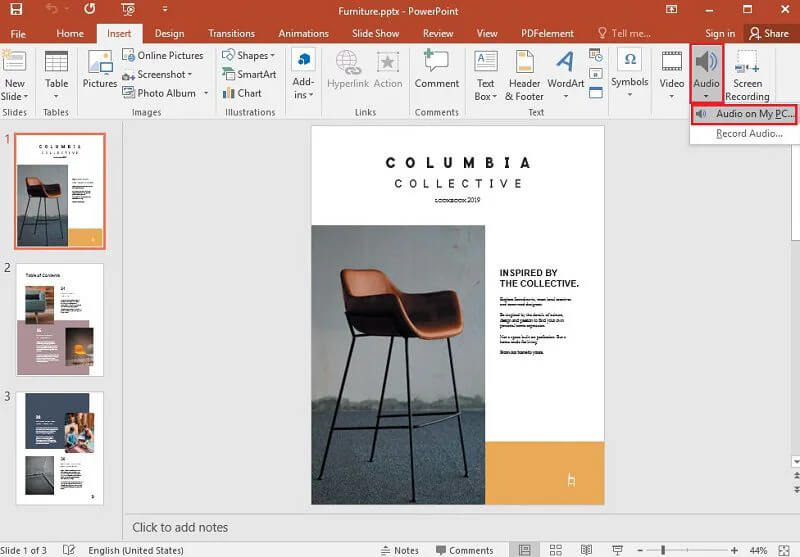The image size is (800, 557).
Task: Start presentation from beginning icon
Action: (128, 9)
